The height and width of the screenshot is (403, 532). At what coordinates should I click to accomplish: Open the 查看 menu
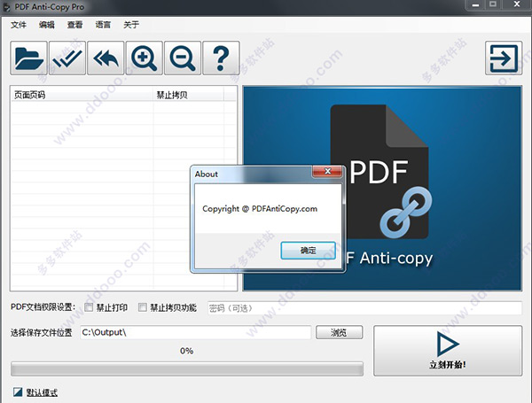coord(74,25)
